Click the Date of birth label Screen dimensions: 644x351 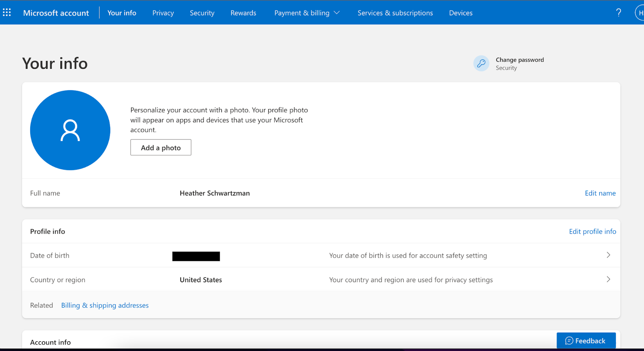[50, 255]
